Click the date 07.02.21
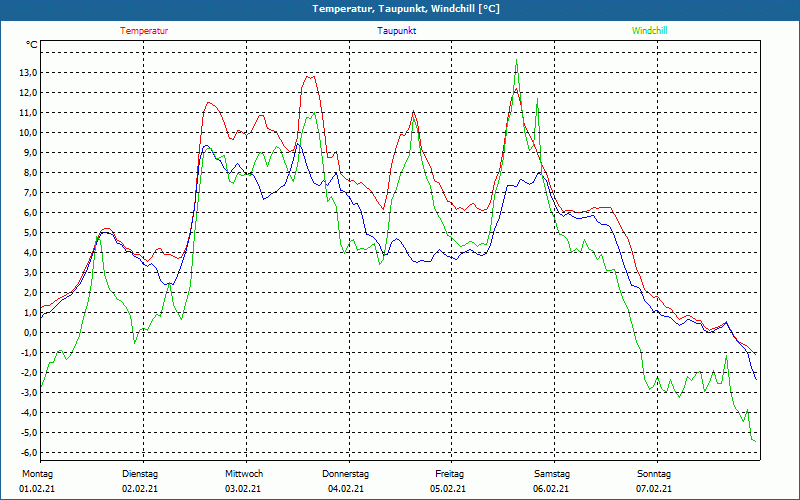Viewport: 800px width, 500px height. (654, 489)
